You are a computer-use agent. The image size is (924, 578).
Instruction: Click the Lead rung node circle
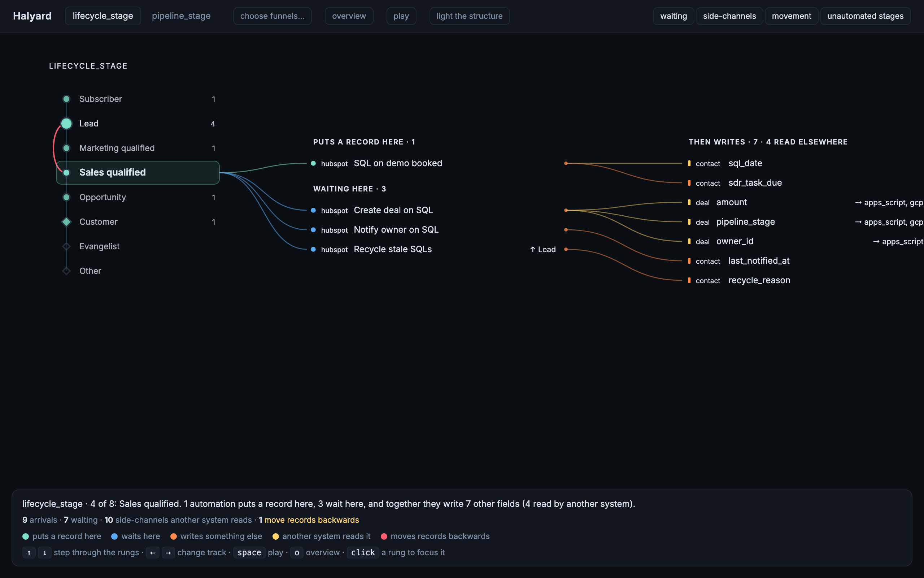point(66,124)
